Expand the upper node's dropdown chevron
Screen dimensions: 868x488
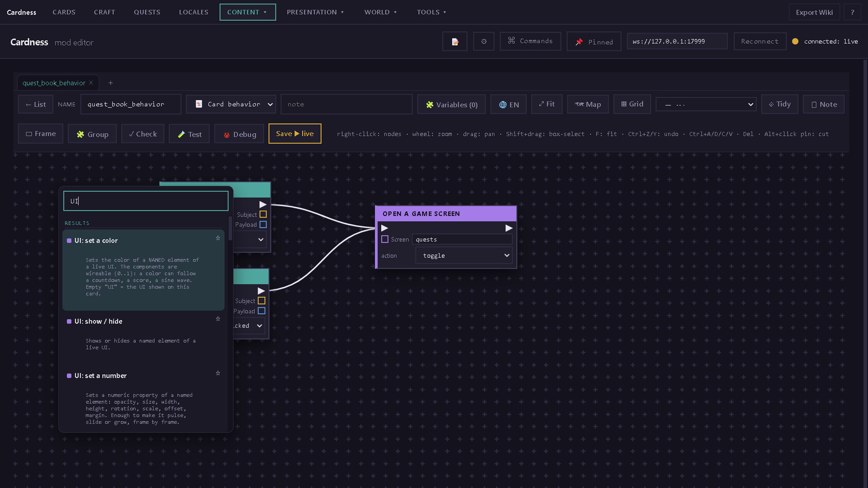tap(261, 239)
